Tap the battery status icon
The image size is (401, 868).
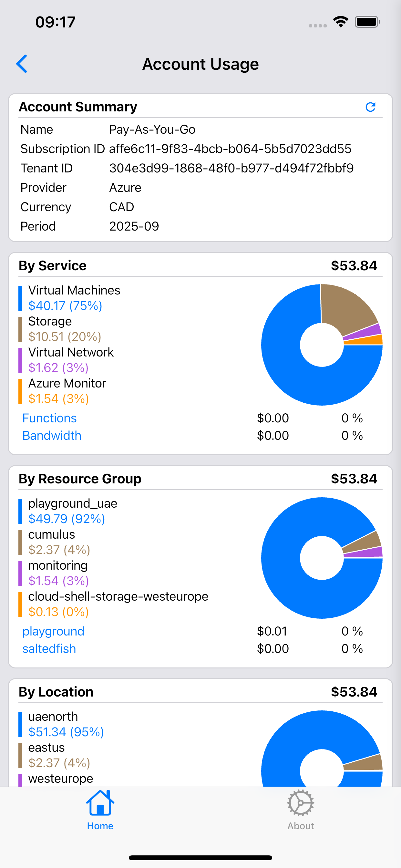click(x=367, y=22)
